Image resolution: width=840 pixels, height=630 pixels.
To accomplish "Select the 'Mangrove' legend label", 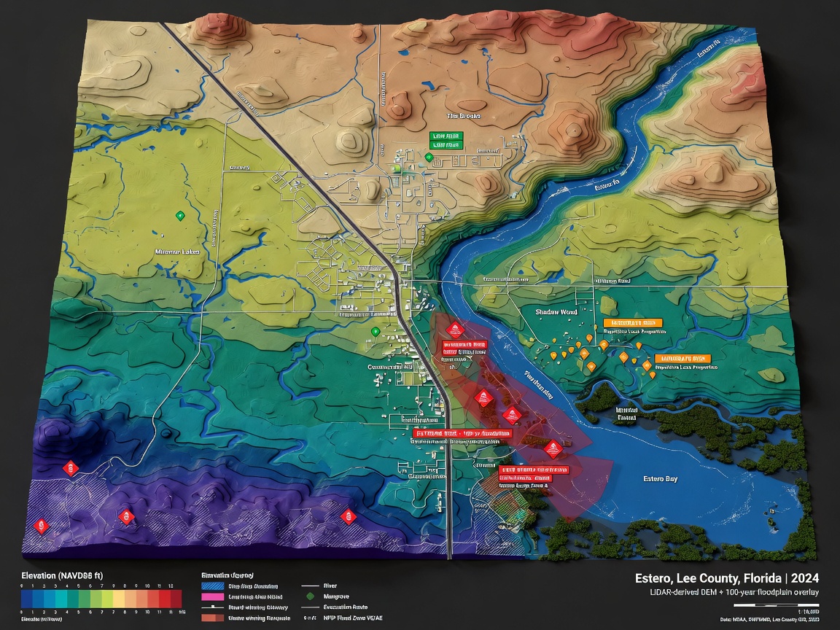I will pyautogui.click(x=336, y=596).
